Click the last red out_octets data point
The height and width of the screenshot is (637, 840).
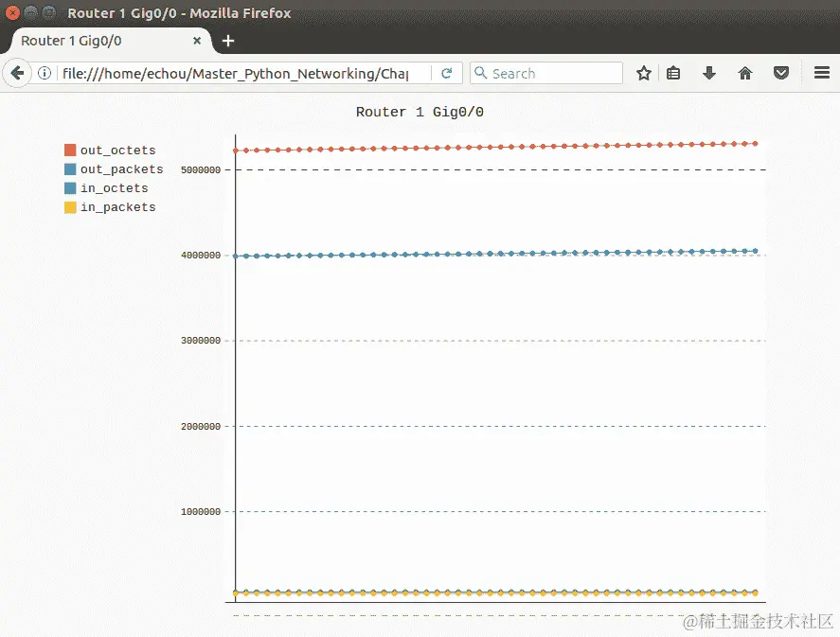click(x=755, y=144)
